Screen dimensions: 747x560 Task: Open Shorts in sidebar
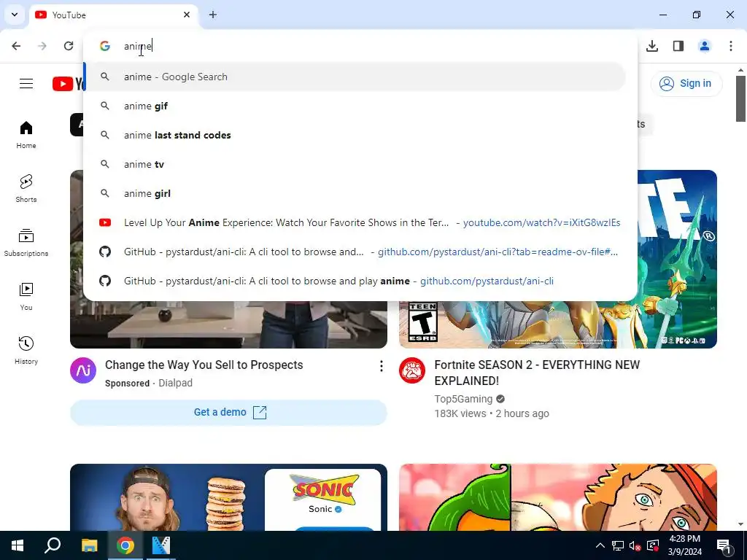[26, 189]
